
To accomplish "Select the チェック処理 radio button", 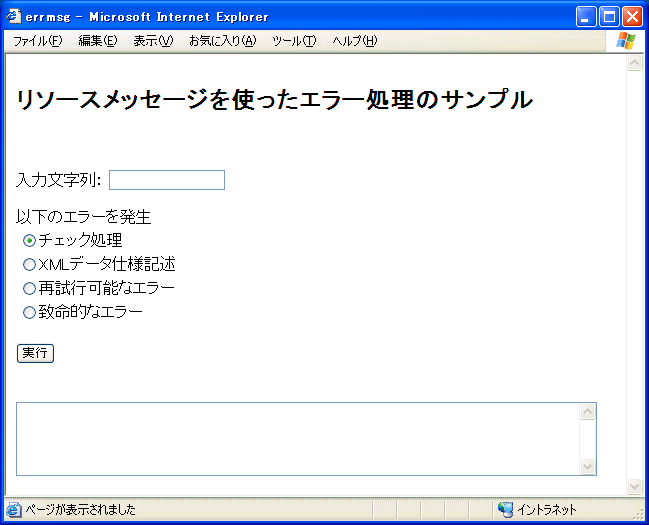I will tap(29, 241).
